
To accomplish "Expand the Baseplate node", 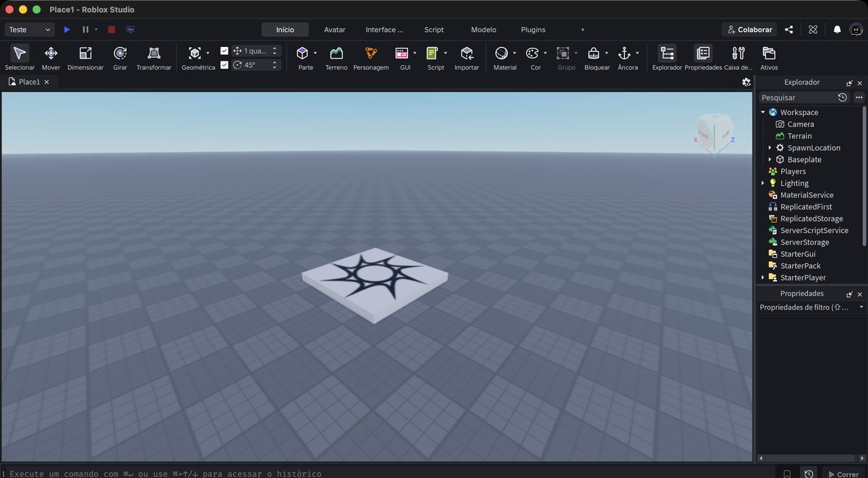I will [770, 159].
